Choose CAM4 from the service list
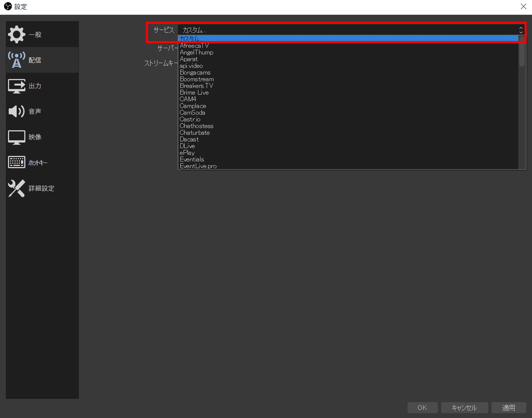This screenshot has height=418, width=532. tap(348, 99)
